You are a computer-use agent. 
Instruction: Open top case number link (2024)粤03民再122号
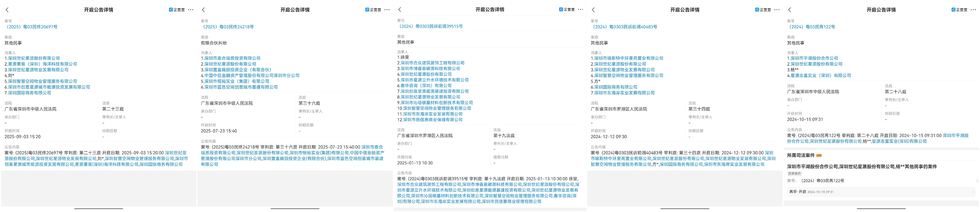coord(811,27)
